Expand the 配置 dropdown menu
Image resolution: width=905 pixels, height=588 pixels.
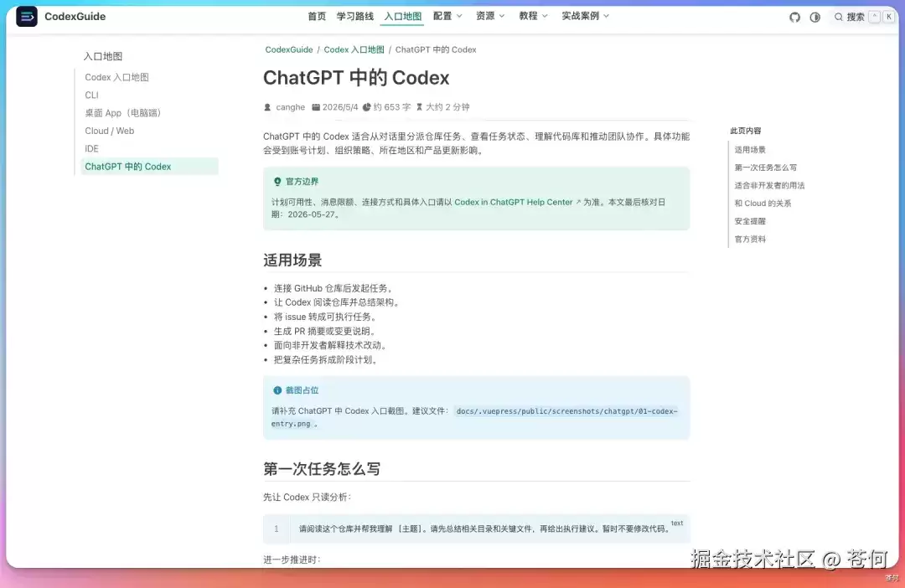(447, 16)
